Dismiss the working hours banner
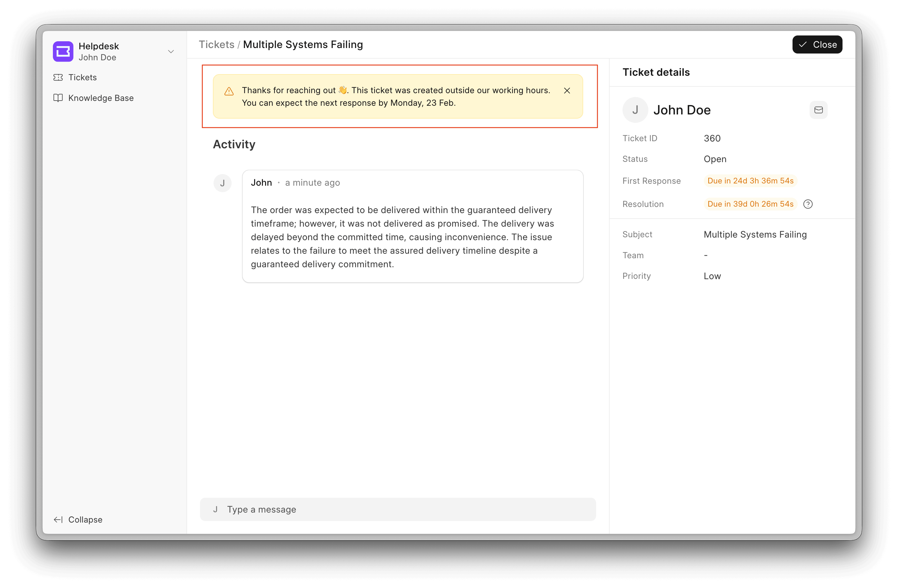Viewport: 898px width, 588px height. (567, 91)
